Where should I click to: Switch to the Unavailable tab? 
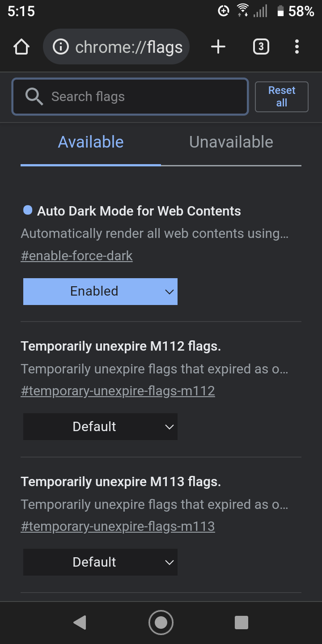click(x=231, y=142)
